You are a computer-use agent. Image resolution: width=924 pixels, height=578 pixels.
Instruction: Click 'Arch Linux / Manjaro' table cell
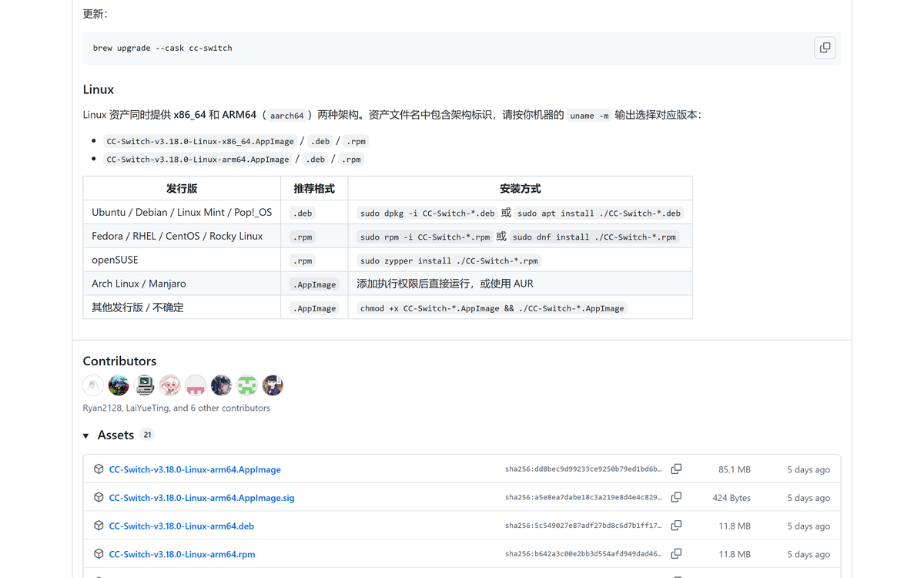[182, 284]
